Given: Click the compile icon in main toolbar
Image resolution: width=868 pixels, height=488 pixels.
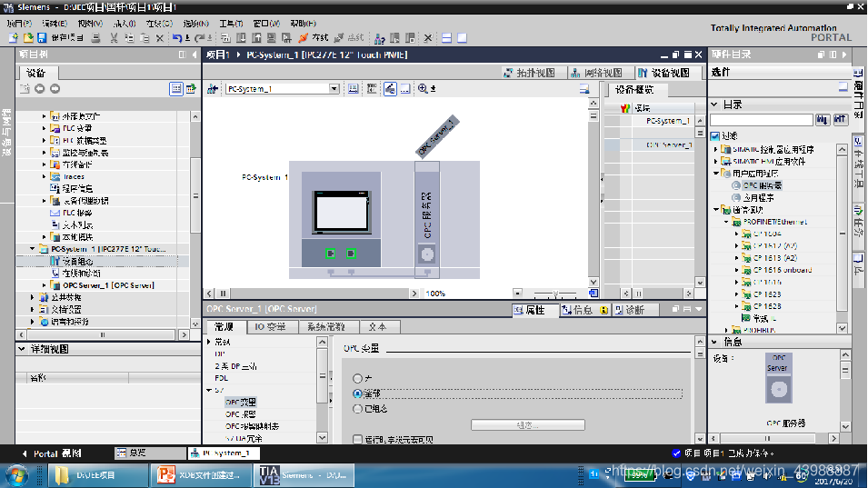Looking at the screenshot, I should [x=225, y=38].
